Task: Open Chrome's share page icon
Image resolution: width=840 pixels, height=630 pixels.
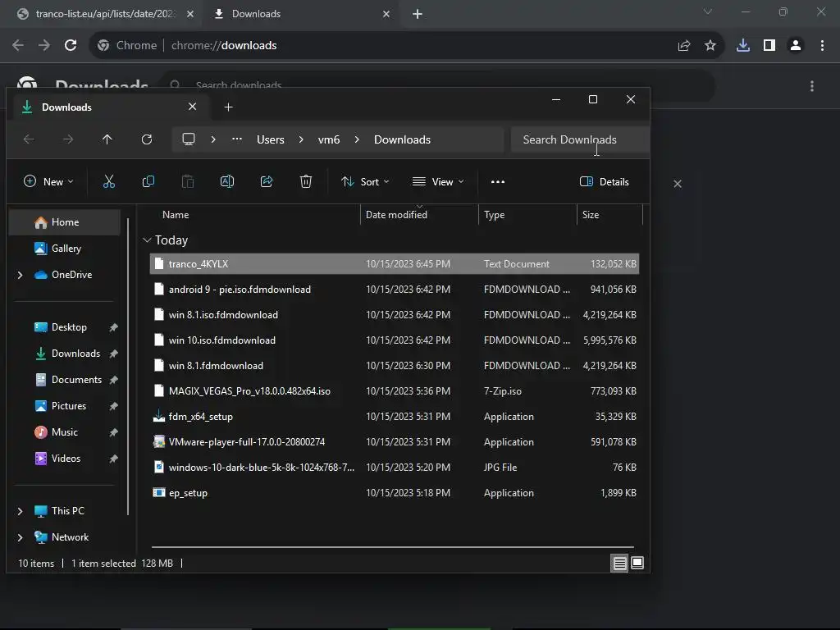Action: (x=684, y=46)
